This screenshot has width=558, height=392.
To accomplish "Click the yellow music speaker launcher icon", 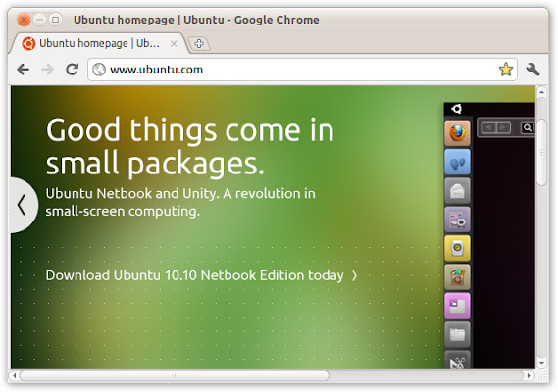I will 457,248.
